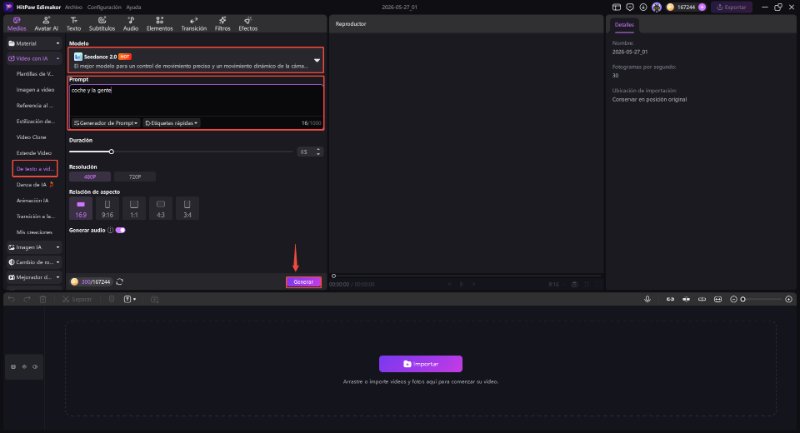
Task: Refresh the credits balance icon
Action: (x=119, y=282)
